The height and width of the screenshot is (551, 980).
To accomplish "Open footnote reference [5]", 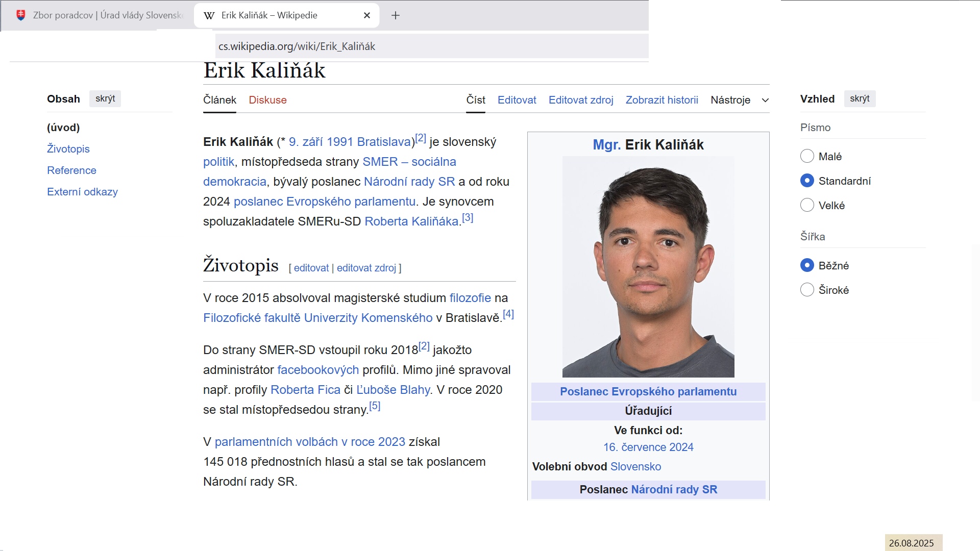I will click(x=375, y=406).
